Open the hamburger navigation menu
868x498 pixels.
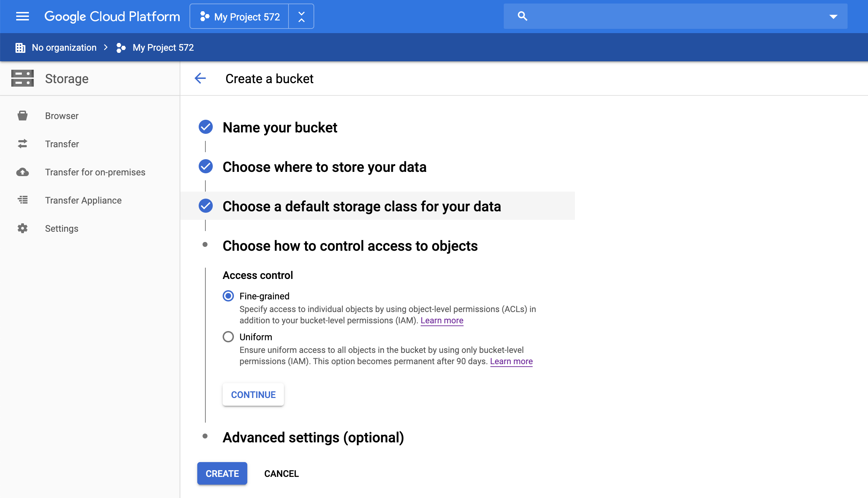(x=23, y=17)
